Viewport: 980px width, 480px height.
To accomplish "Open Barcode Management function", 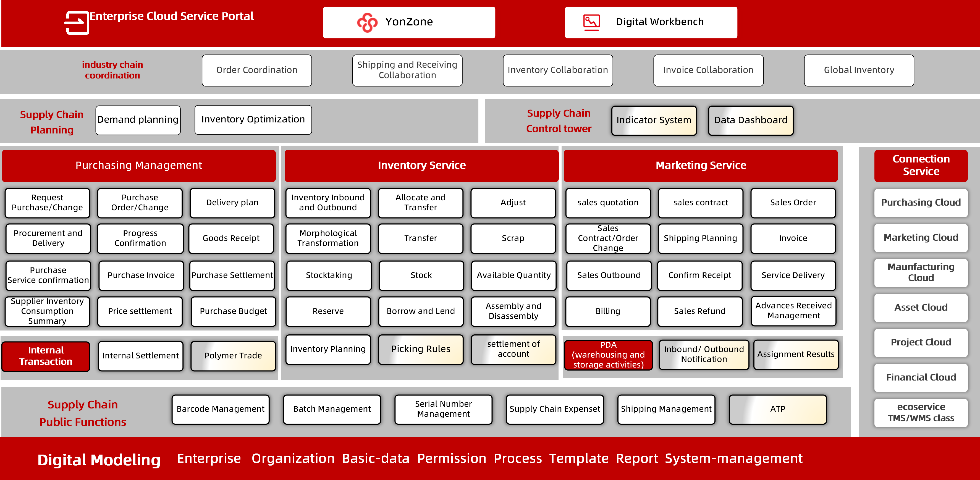I will coord(220,409).
